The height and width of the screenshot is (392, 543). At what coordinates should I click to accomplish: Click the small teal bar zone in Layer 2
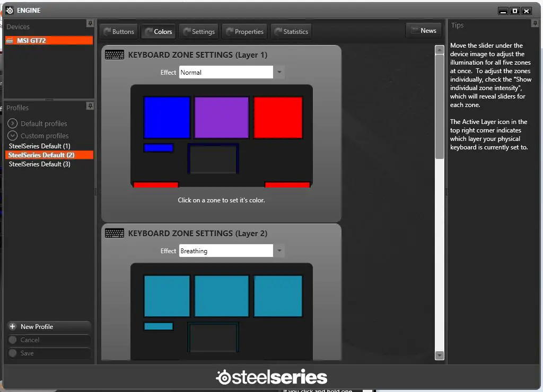click(159, 326)
